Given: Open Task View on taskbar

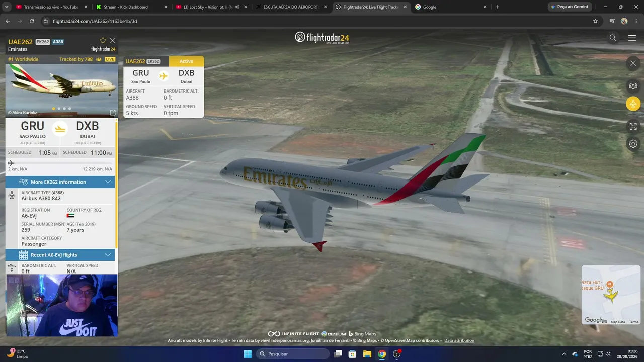Looking at the screenshot, I should tap(338, 354).
